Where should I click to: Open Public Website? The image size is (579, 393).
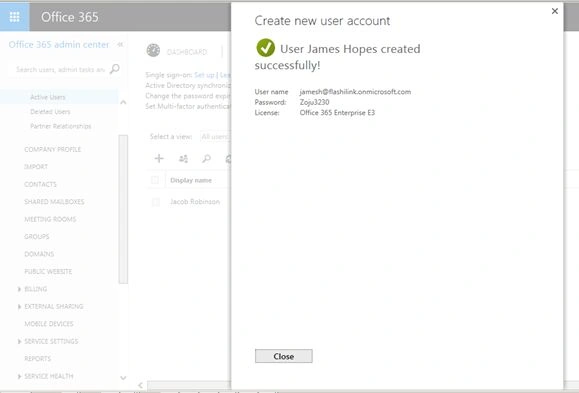point(48,271)
